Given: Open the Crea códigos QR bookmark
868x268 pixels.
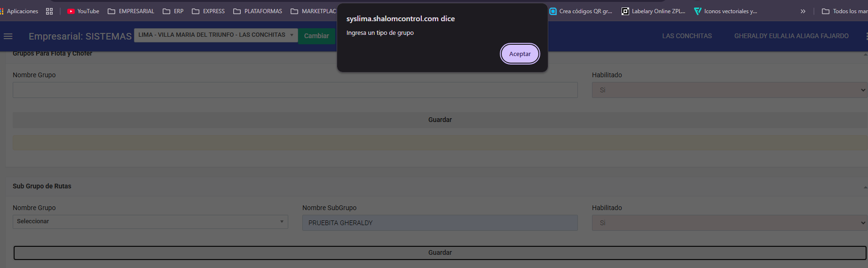Looking at the screenshot, I should (x=581, y=11).
